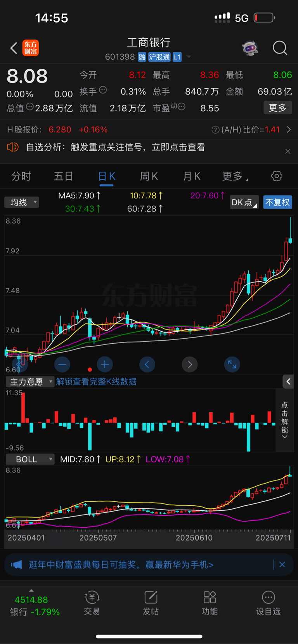The image size is (298, 644).
Task: Tap the 60:7.28 average value
Action: 145,209
